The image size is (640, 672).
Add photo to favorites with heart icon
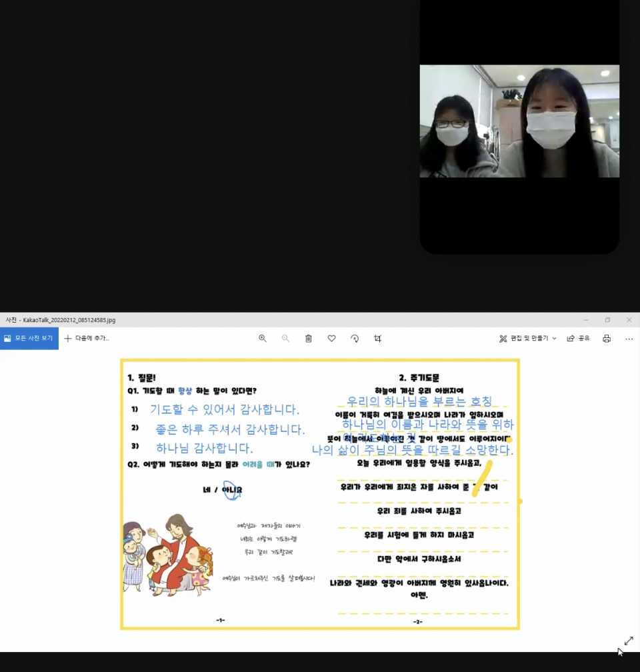(x=331, y=339)
